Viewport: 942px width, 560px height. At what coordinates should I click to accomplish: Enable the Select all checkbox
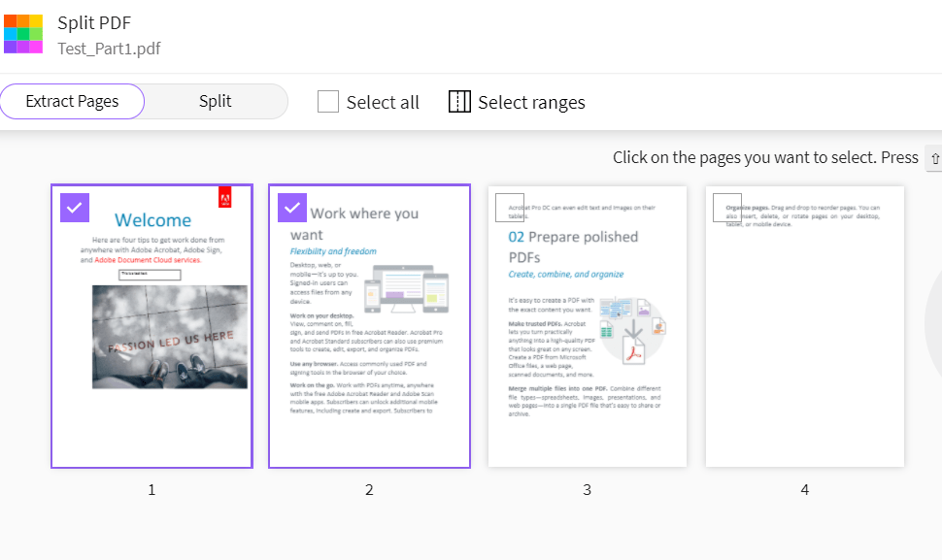point(327,100)
